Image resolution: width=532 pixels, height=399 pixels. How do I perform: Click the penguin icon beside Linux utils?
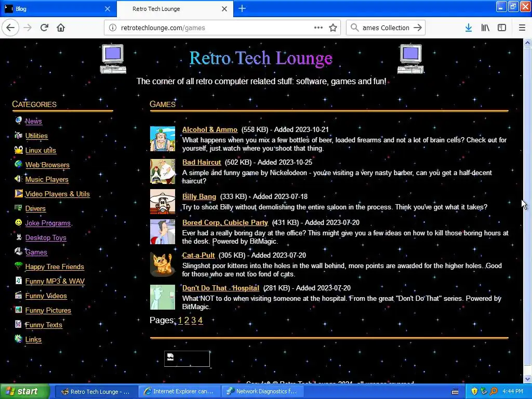coord(18,150)
